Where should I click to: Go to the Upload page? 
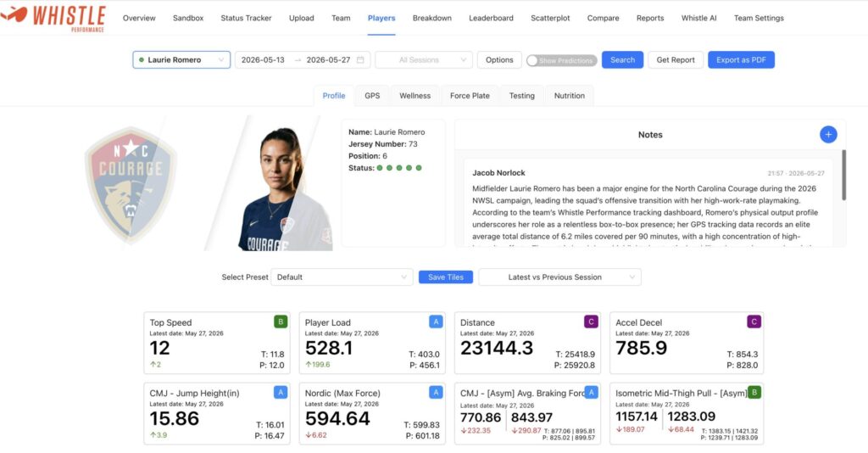tap(302, 18)
